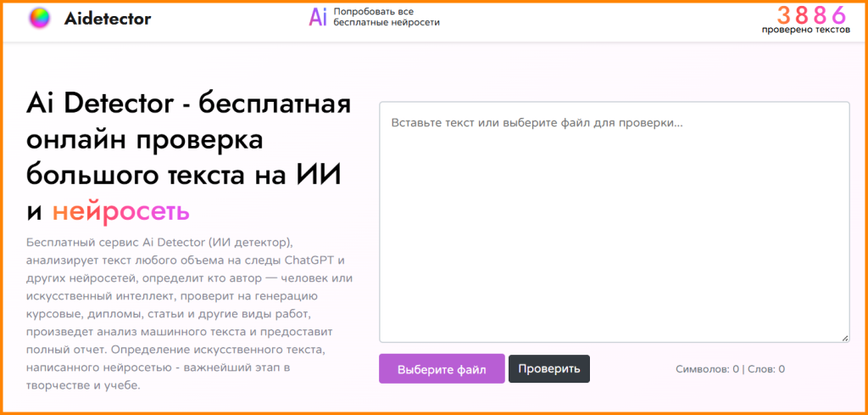Screen dimensions: 868x415
Task: Click the textarea resize grip corner
Action: point(845,338)
